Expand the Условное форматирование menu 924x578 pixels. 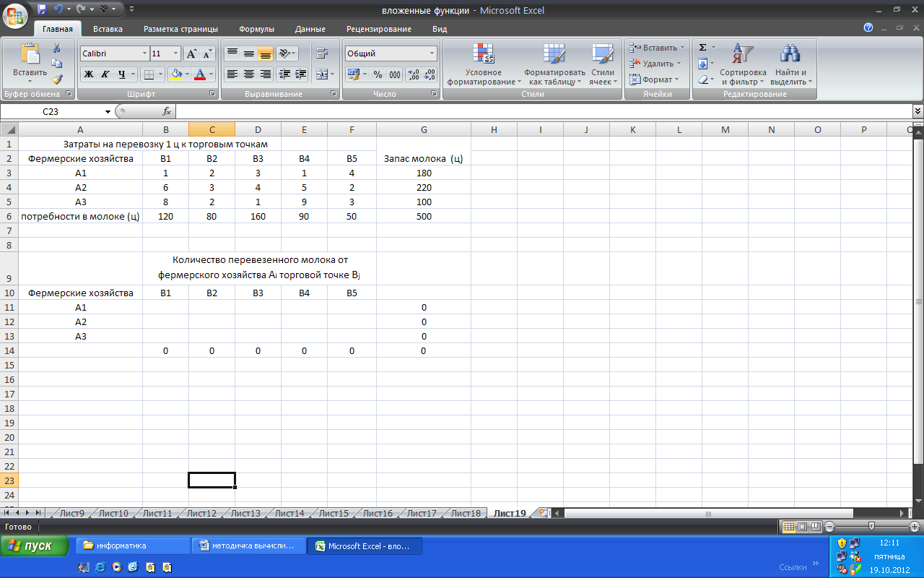tap(484, 64)
